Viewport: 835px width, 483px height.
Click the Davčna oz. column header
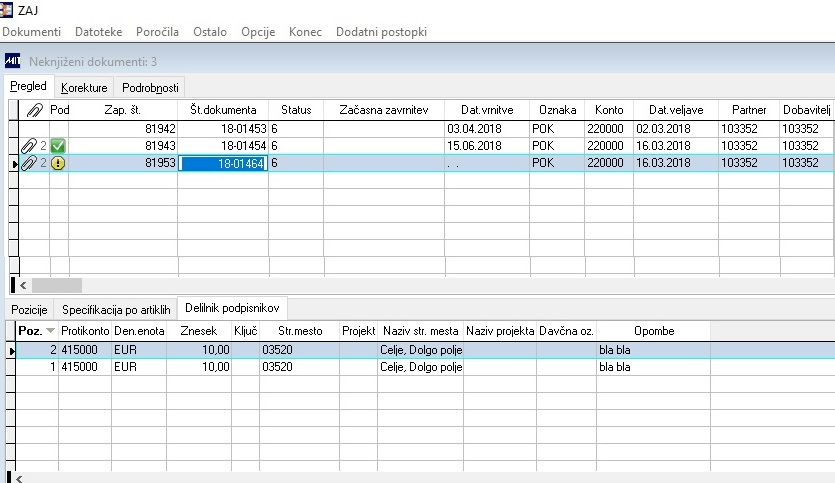coord(566,331)
